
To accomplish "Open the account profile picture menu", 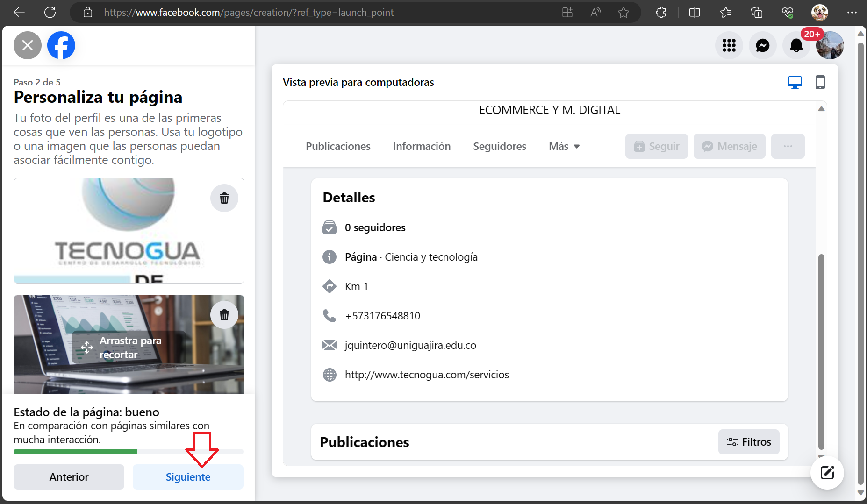I will [830, 45].
